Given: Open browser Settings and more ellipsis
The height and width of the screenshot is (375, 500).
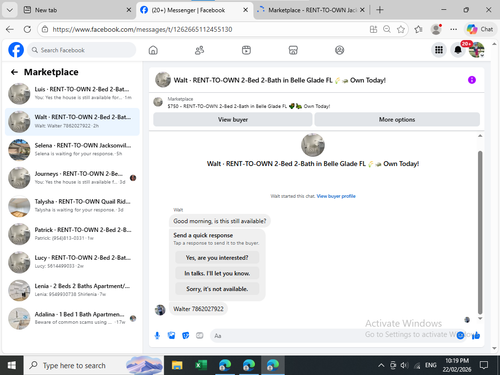Looking at the screenshot, I should [453, 29].
